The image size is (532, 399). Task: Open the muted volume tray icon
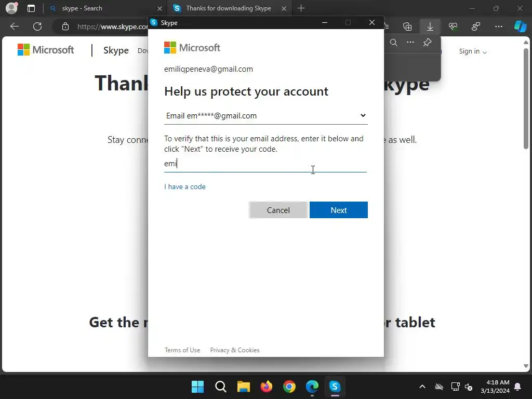[x=469, y=387]
